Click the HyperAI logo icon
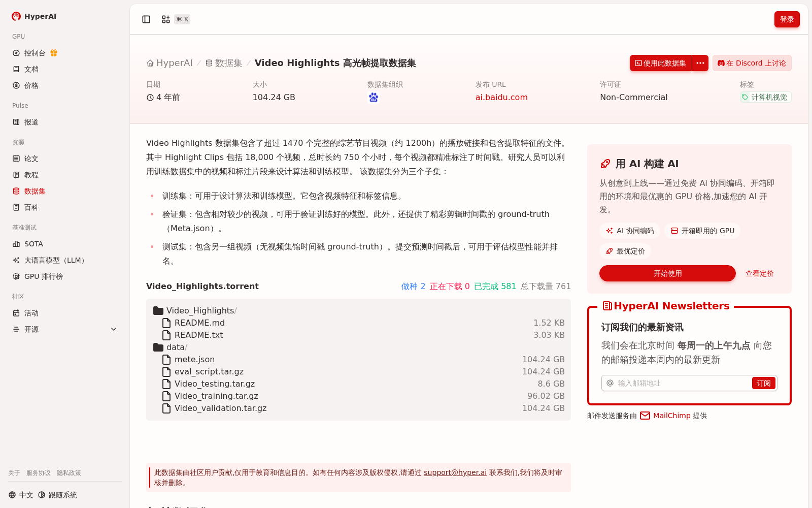This screenshot has width=812, height=508. tap(16, 16)
